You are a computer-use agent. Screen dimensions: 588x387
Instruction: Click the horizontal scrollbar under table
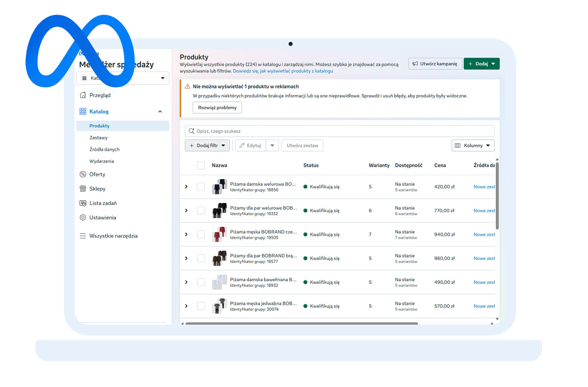(302, 324)
